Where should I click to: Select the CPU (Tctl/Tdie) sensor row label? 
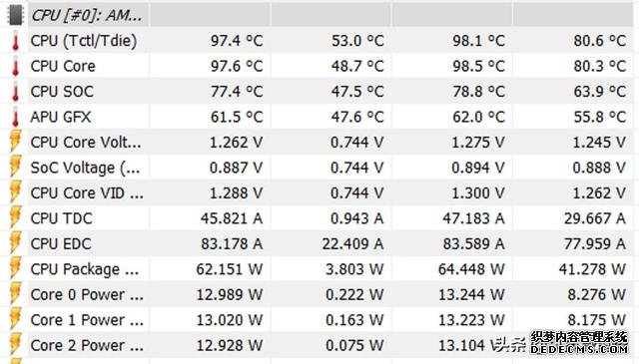84,41
